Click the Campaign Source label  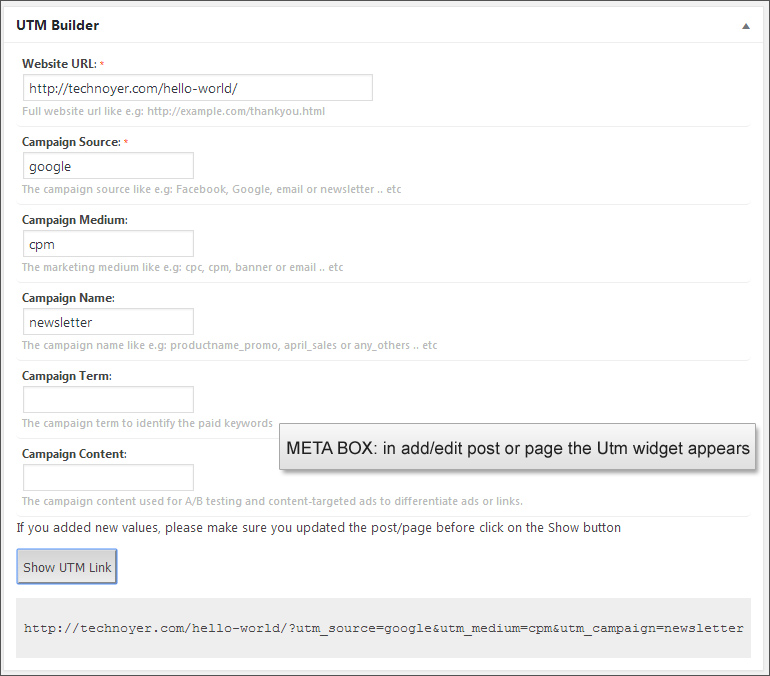[x=71, y=142]
